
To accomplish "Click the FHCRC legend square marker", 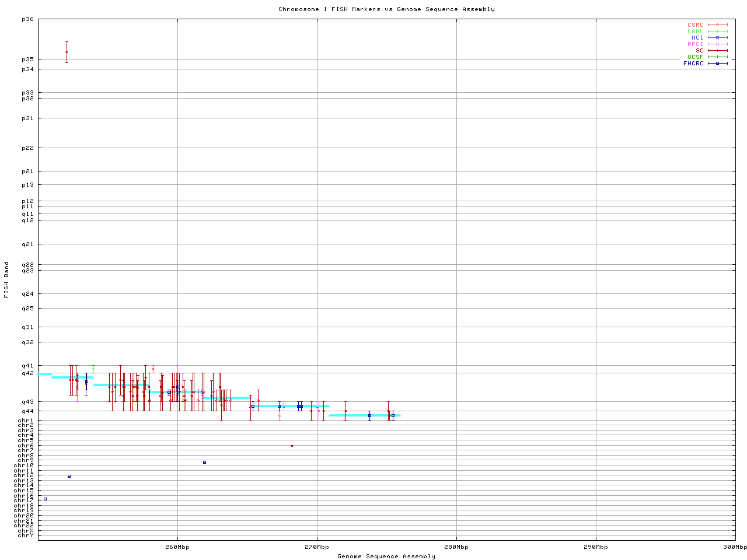I will pos(718,64).
